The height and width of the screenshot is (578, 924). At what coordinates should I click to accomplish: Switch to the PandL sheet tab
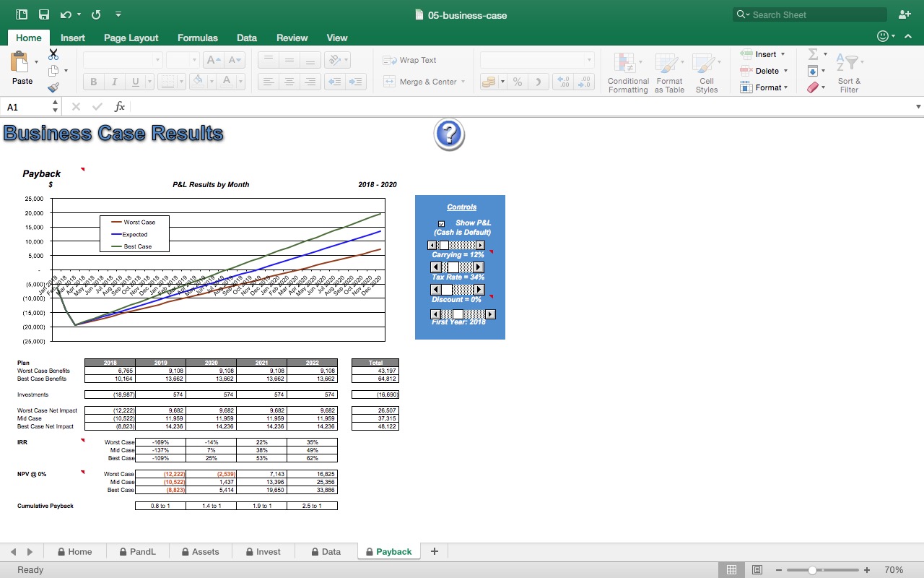click(137, 551)
